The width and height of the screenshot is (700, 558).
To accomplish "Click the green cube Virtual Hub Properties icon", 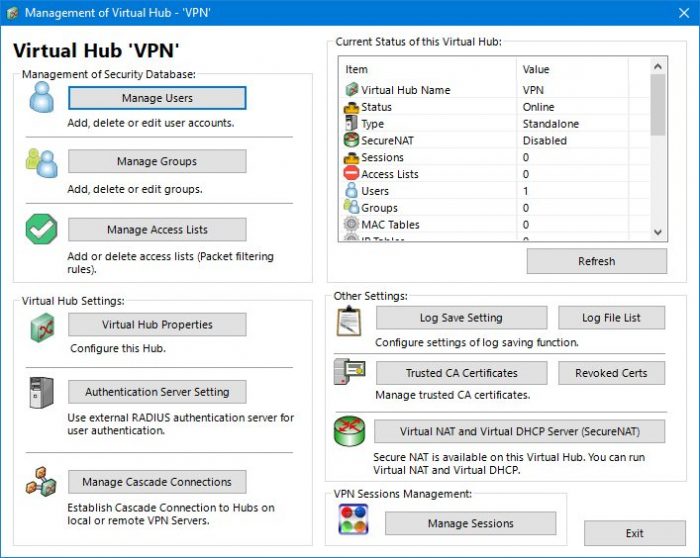I will pyautogui.click(x=42, y=327).
